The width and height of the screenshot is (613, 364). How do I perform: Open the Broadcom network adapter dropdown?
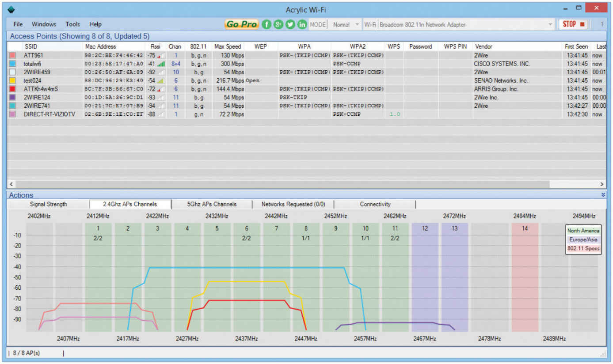click(x=466, y=25)
